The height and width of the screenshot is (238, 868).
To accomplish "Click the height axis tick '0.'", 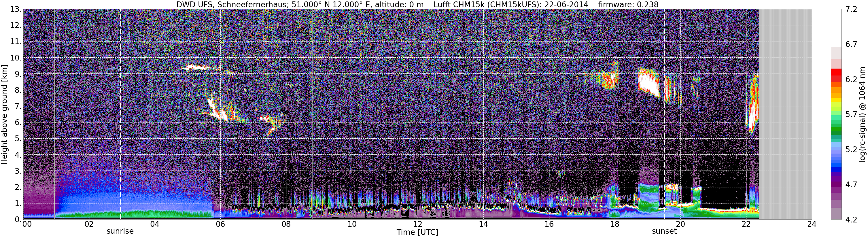I will pyautogui.click(x=18, y=220).
